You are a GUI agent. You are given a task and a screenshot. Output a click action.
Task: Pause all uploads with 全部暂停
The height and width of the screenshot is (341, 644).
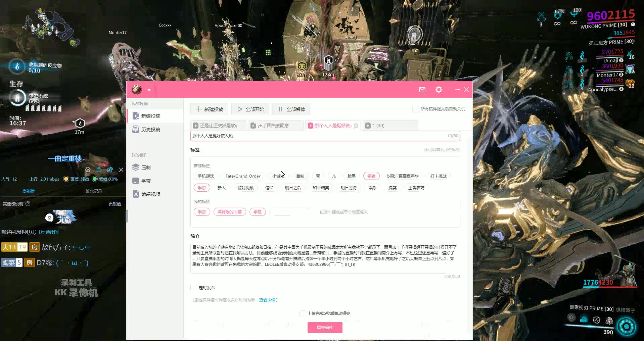coord(291,109)
